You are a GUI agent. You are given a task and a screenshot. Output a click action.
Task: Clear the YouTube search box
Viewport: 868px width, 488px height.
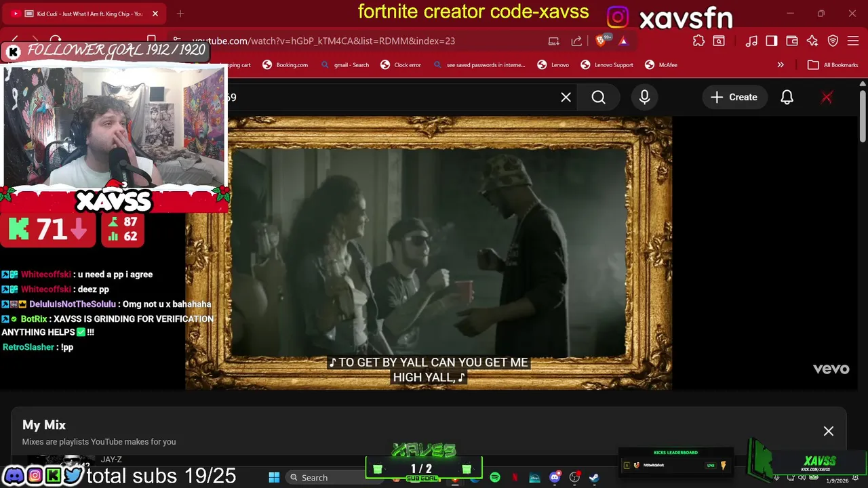tap(566, 97)
